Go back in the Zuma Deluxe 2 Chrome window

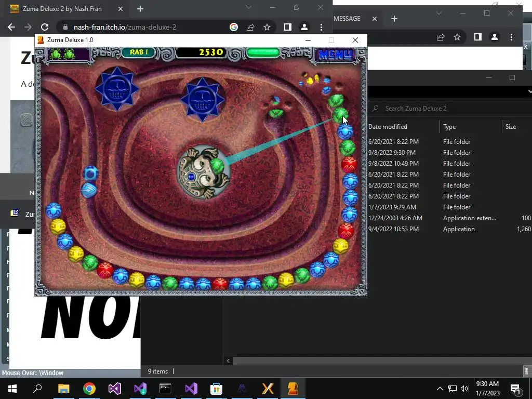coord(11,27)
